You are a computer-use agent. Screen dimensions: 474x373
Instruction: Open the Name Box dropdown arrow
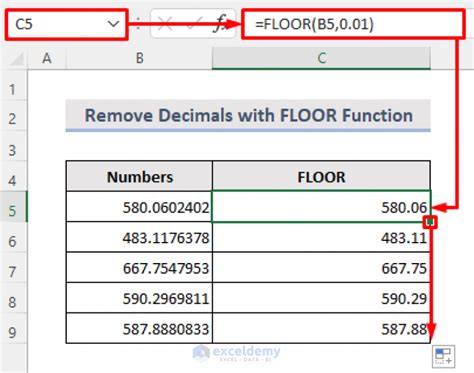(x=113, y=24)
